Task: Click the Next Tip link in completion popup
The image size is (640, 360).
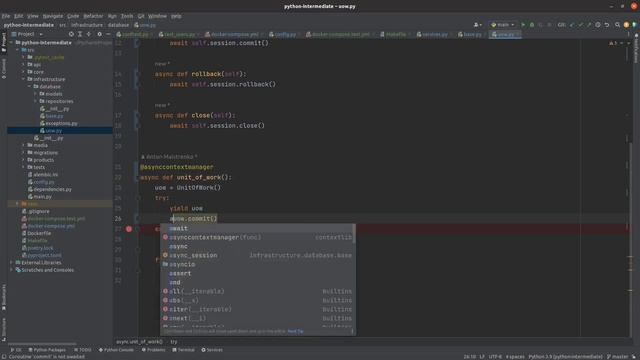Action: (x=296, y=331)
